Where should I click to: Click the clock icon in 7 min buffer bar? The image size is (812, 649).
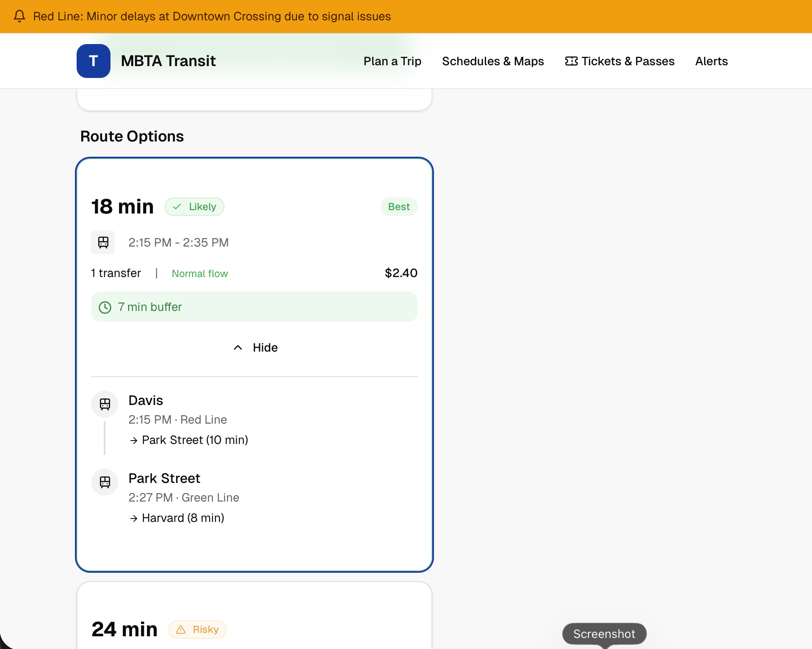105,307
